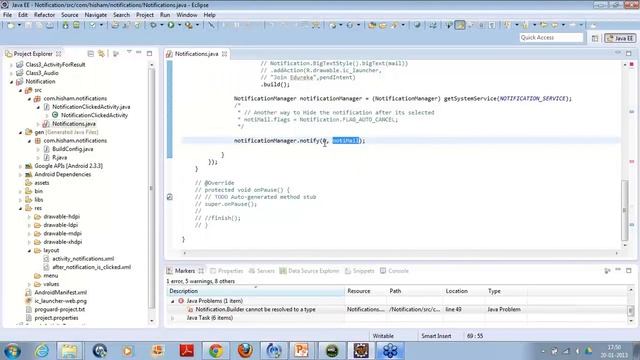The image size is (640, 360).
Task: Select the Notifications.java editor tab
Action: (x=196, y=54)
